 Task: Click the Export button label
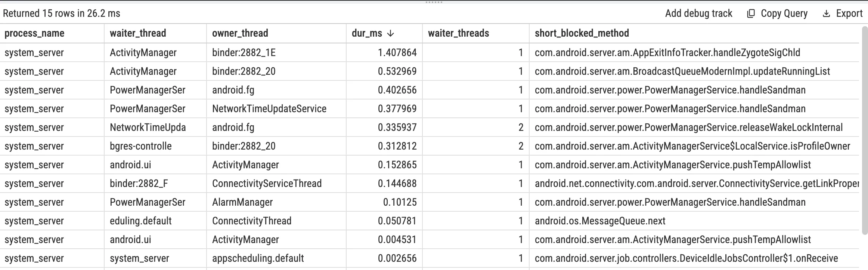click(x=849, y=13)
